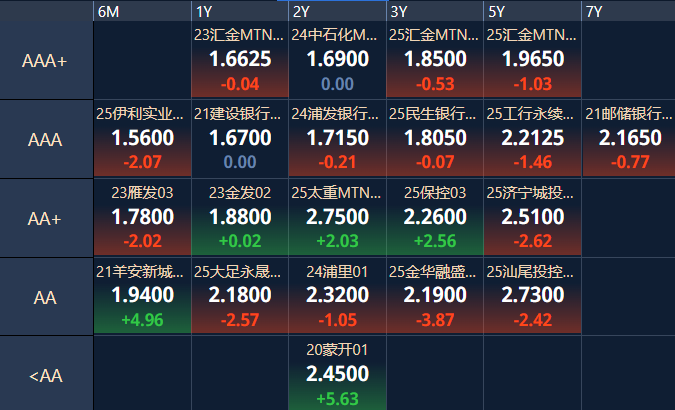675x410 pixels.
Task: Select 25金华融盛 cell at 2.1900
Action: tap(435, 296)
